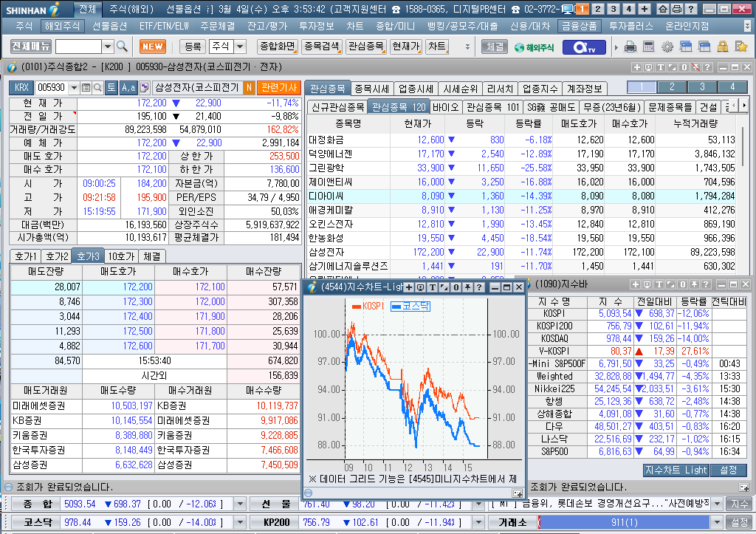Image resolution: width=756 pixels, height=534 pixels.
Task: Click the 전체메뉴 button
Action: pyautogui.click(x=31, y=47)
